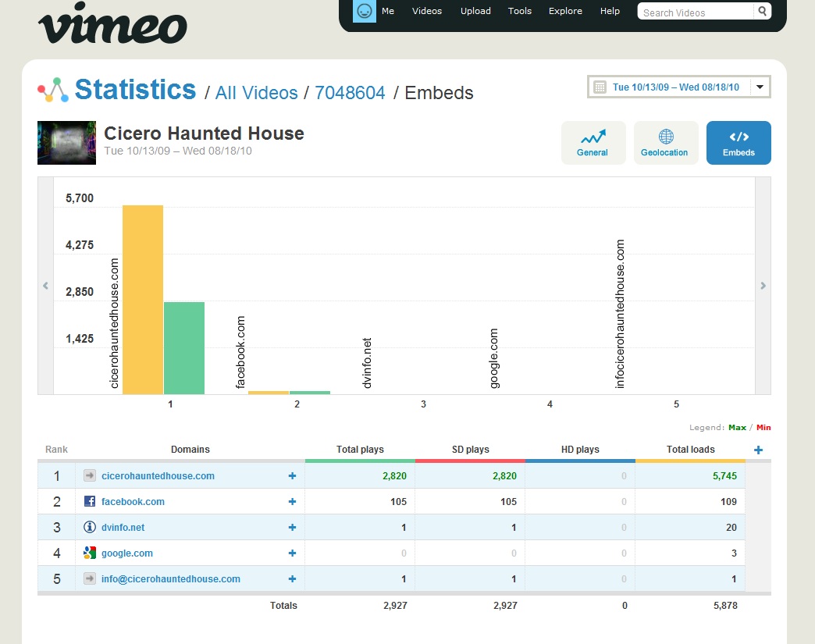Click the Vimeo logo
Image resolution: width=815 pixels, height=644 pixels.
(x=112, y=23)
